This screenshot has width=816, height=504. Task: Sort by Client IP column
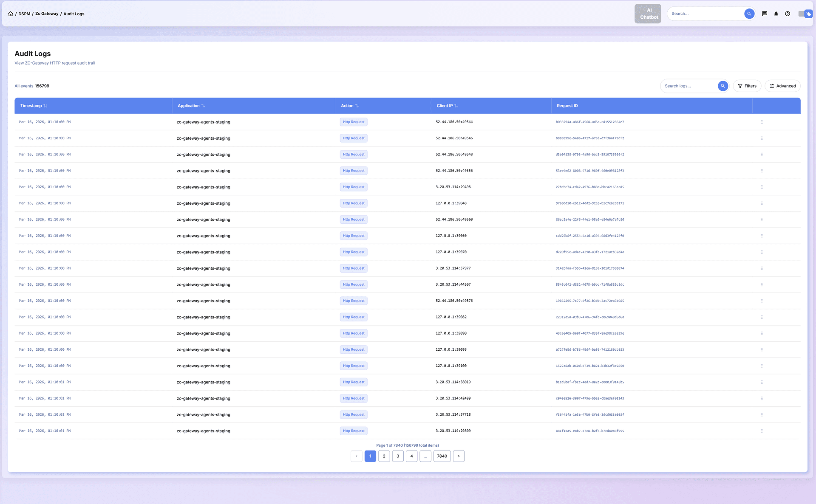(x=456, y=106)
